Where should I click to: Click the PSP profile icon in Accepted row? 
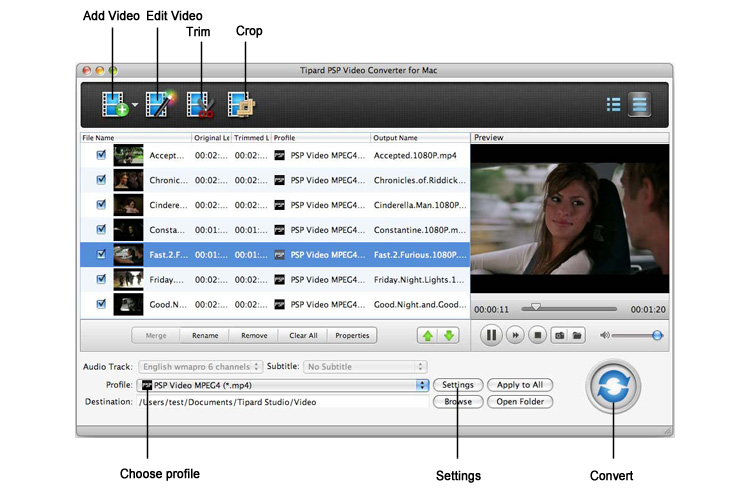pos(279,155)
